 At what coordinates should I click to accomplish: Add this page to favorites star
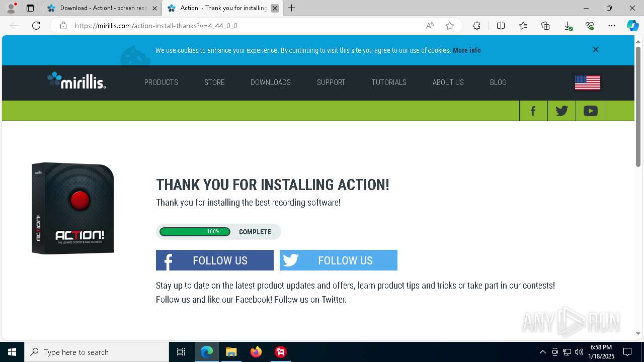point(450,26)
